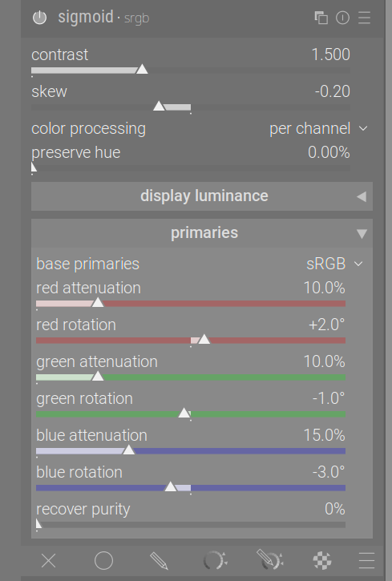Open multiple instances icon in sigmoid header
Screen dimensions: 392x581
[x=321, y=18]
